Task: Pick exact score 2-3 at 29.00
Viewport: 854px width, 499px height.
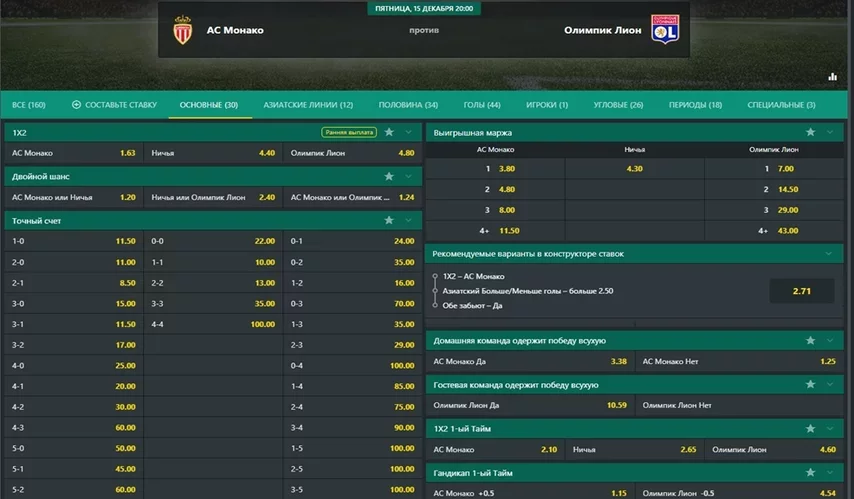Action: (352, 345)
